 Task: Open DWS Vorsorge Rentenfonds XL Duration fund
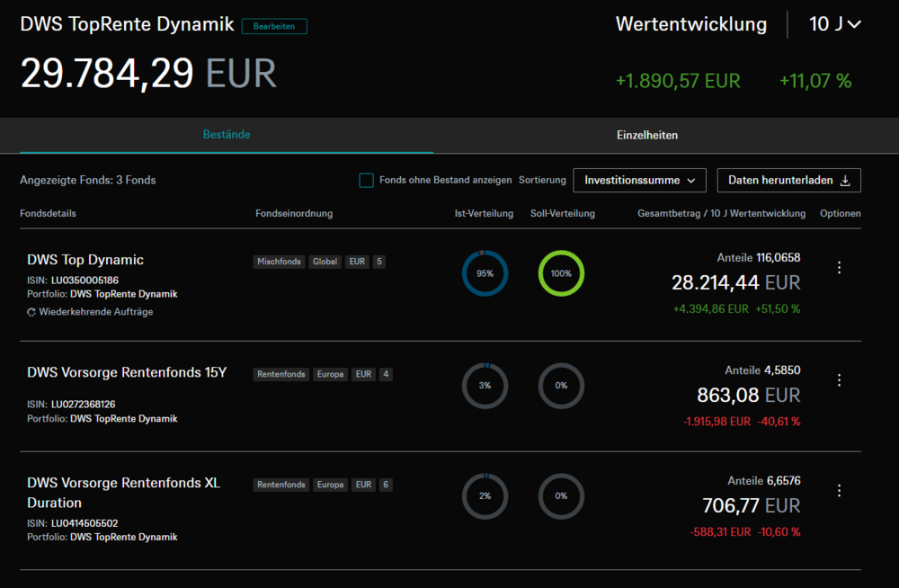pyautogui.click(x=123, y=493)
